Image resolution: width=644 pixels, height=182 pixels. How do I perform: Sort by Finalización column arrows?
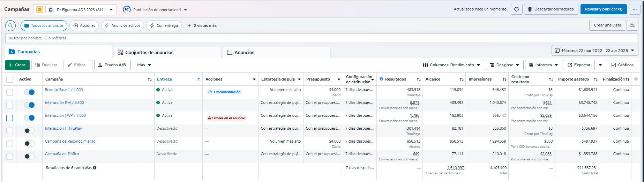click(x=628, y=79)
